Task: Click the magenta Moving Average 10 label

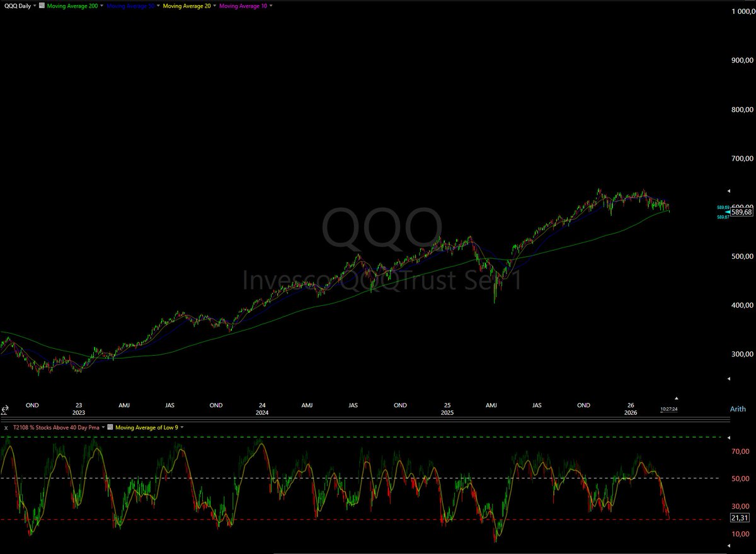Action: (x=243, y=5)
